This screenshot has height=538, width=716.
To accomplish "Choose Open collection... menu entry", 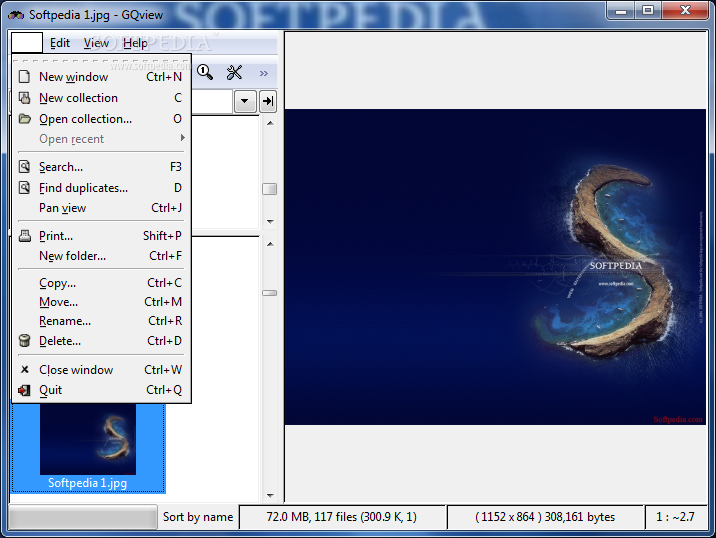I will 101,119.
